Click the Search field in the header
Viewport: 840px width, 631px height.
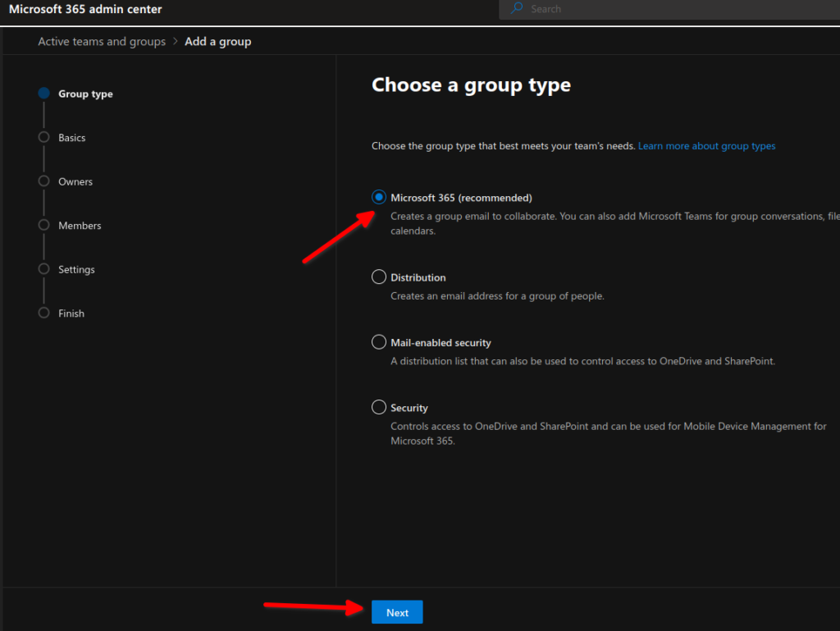(669, 9)
